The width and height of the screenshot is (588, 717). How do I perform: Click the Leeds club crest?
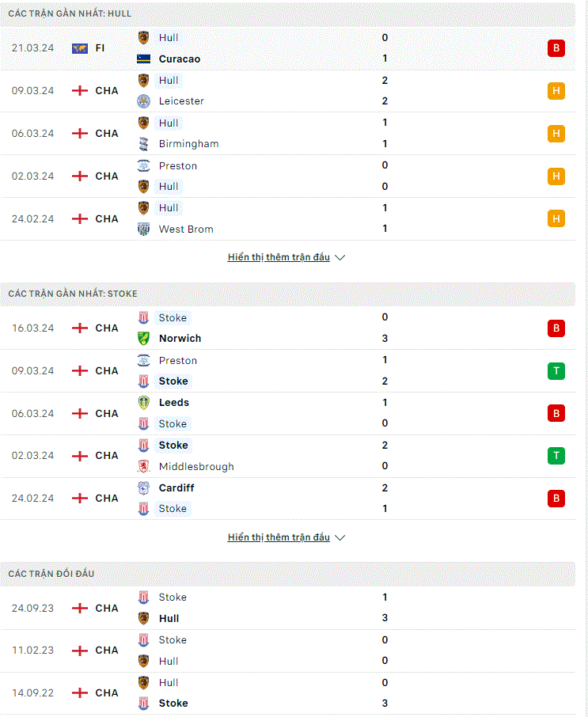(x=143, y=402)
